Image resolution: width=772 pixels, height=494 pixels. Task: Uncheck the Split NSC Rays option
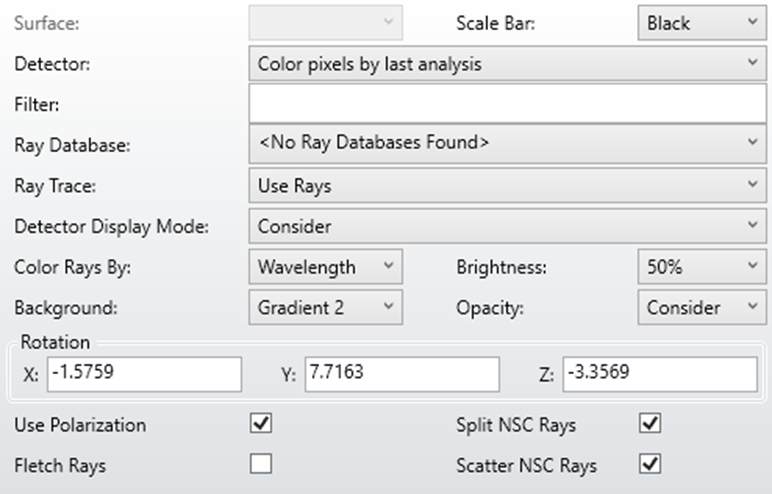coord(650,424)
